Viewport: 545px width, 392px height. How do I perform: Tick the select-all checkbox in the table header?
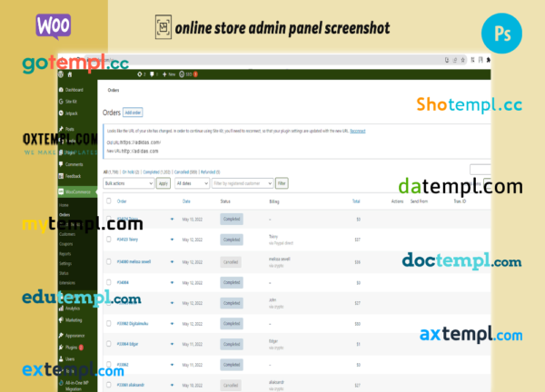pos(109,201)
